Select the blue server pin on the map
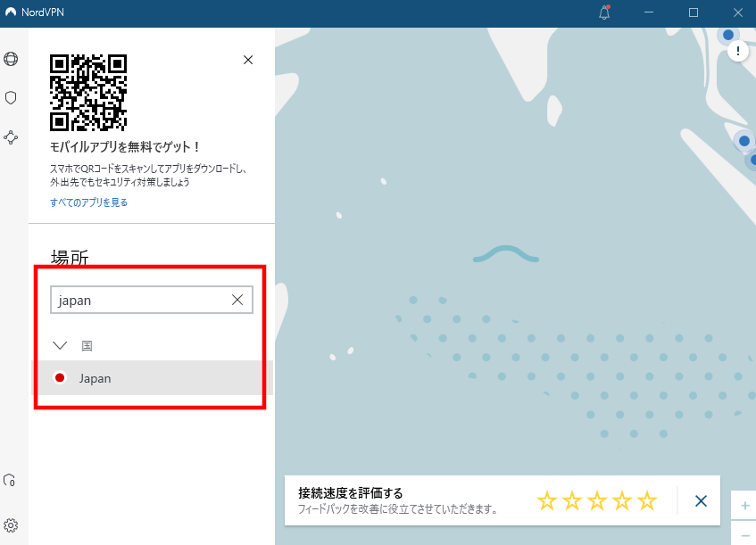This screenshot has height=545, width=756. point(744,140)
